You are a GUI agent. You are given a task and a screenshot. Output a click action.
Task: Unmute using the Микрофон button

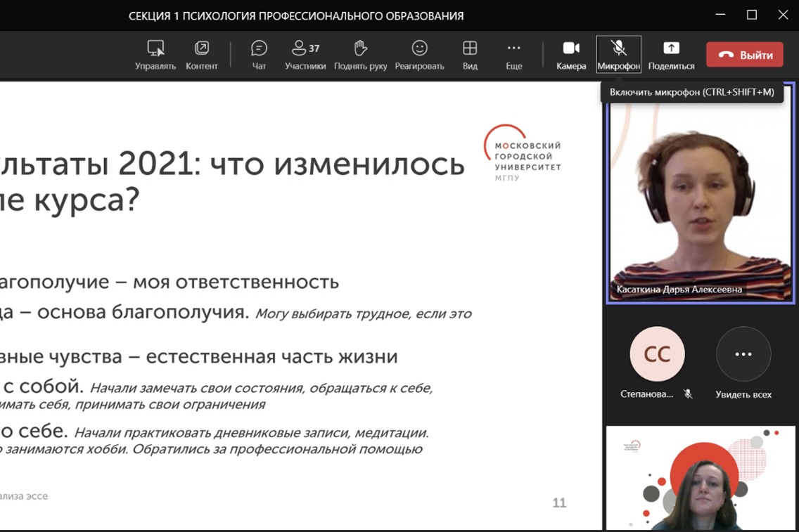(618, 55)
